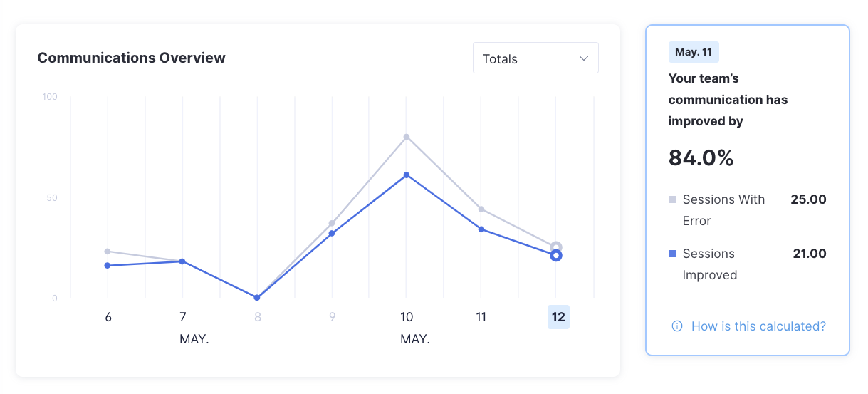Screen dimensions: 868x394
Task: Click disabled day 9 on the axis
Action: 332,317
